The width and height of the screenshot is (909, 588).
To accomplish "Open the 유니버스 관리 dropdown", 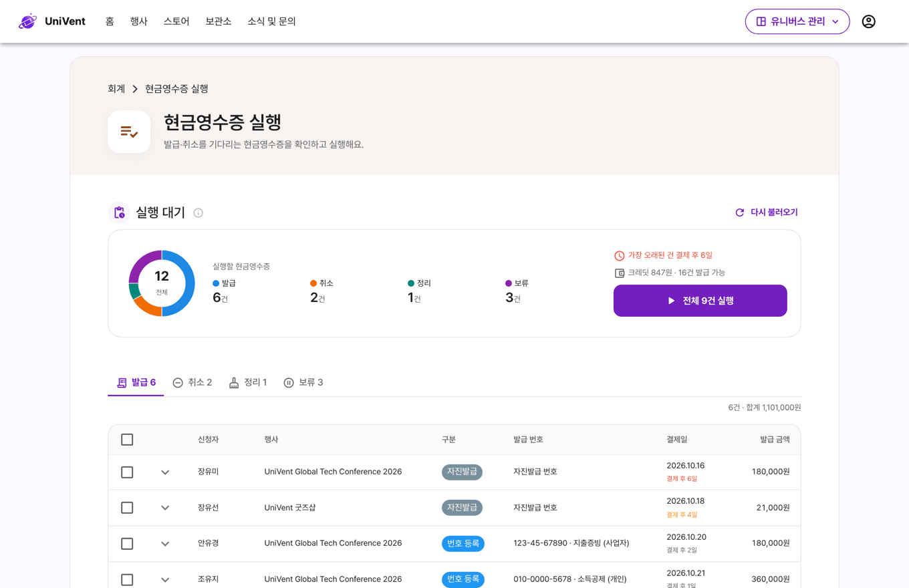I will pos(797,21).
